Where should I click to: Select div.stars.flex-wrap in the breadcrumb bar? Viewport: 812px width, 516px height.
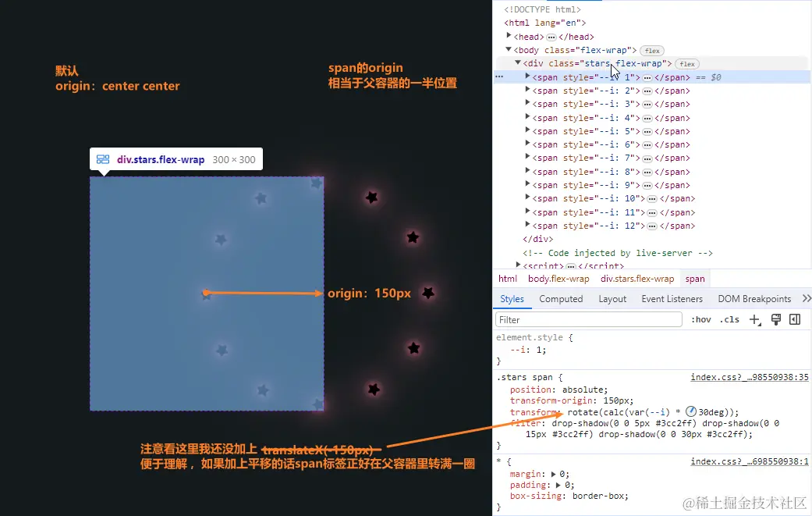pos(637,279)
